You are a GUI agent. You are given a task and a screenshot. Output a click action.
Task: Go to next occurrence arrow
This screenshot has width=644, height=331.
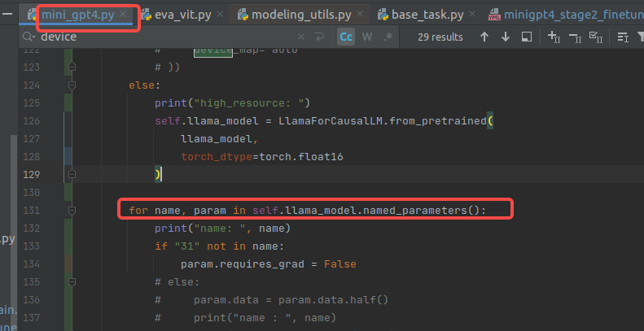pyautogui.click(x=506, y=37)
